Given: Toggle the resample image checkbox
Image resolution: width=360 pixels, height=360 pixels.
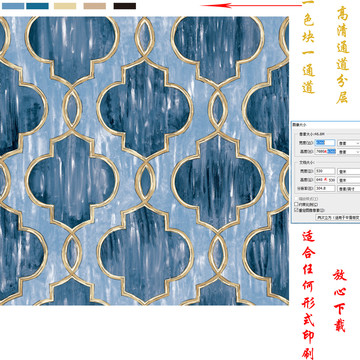Looking at the screenshot, I should pos(296,210).
